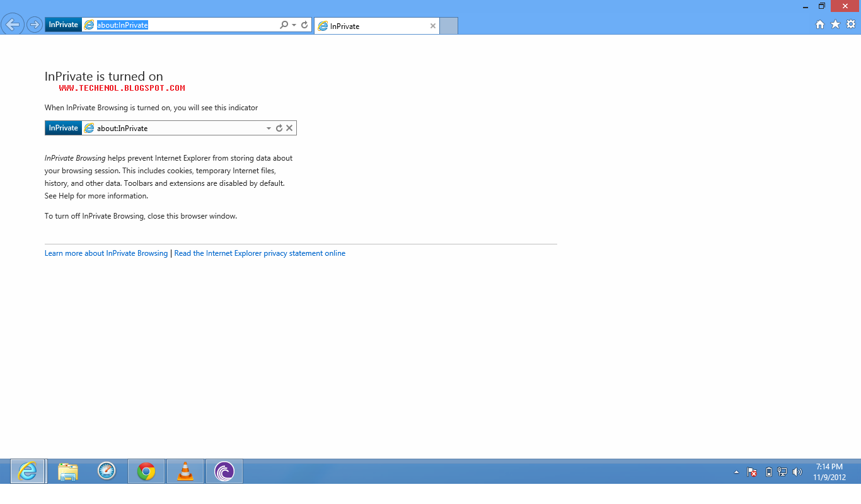Show hidden tray icons arrow
861x504 pixels.
pos(736,472)
